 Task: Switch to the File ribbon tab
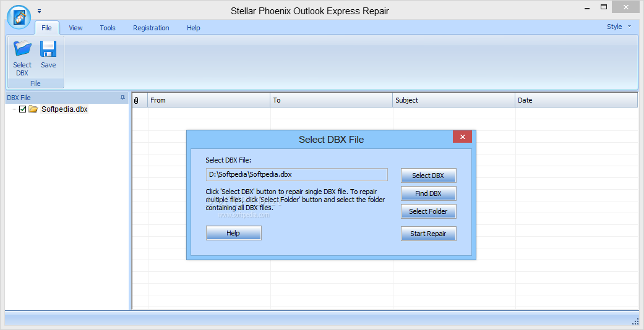point(47,28)
